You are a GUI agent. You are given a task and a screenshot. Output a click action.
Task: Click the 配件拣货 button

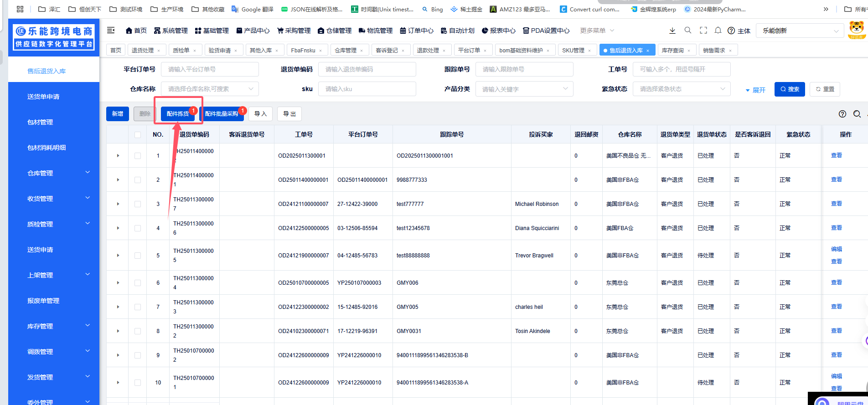(x=178, y=114)
